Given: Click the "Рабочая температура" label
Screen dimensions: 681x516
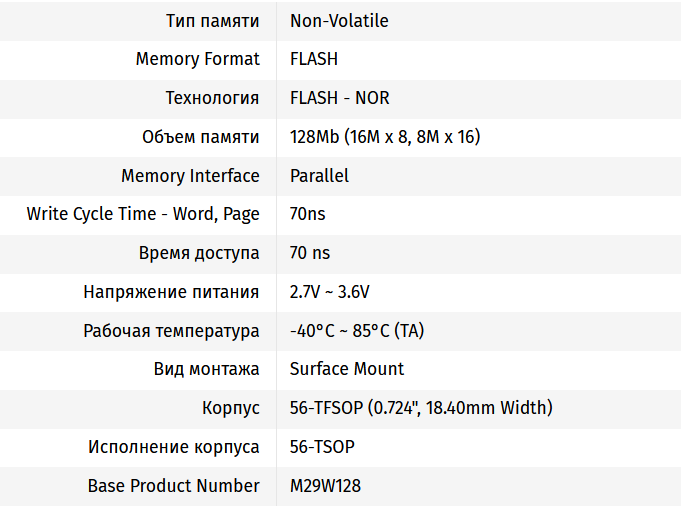Looking at the screenshot, I should [171, 331].
